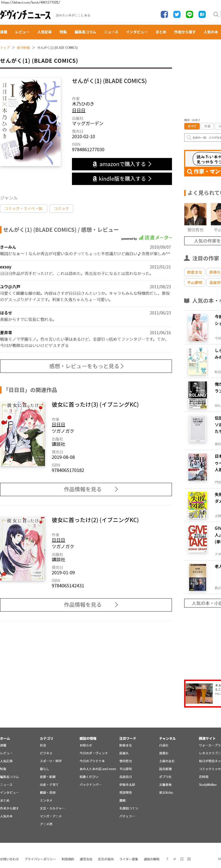Click the Twitter icon in header
Viewport: 221px width, 868px height.
tap(177, 14)
